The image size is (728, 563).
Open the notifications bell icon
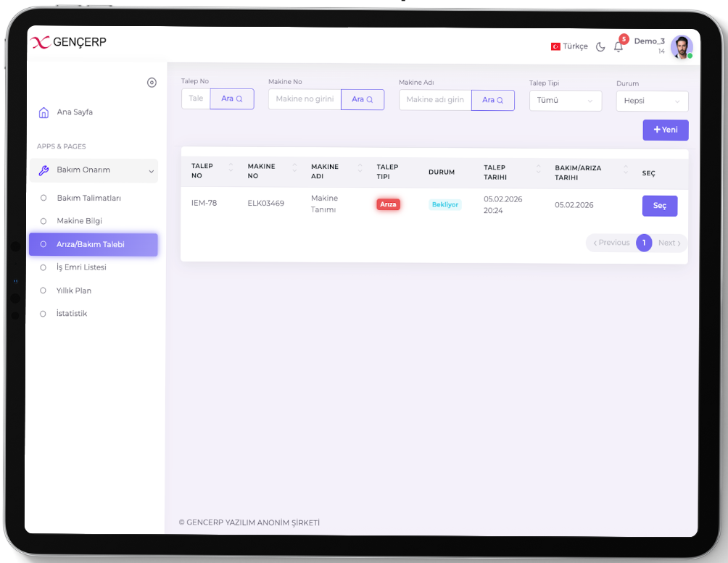618,47
